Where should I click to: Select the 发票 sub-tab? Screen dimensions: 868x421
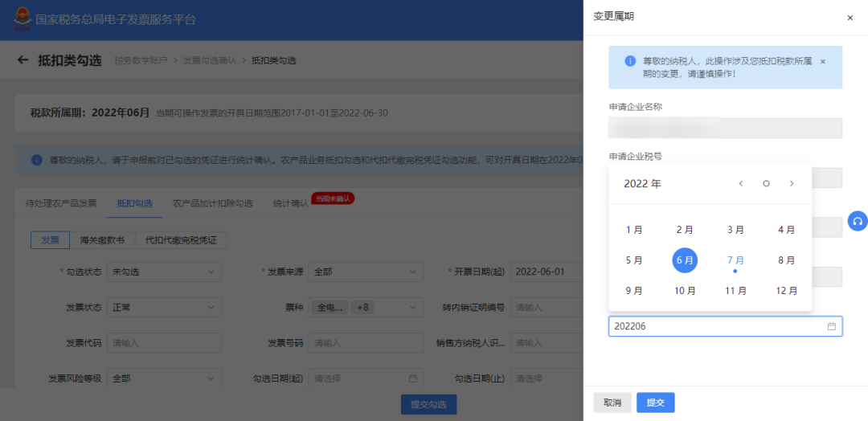point(50,240)
